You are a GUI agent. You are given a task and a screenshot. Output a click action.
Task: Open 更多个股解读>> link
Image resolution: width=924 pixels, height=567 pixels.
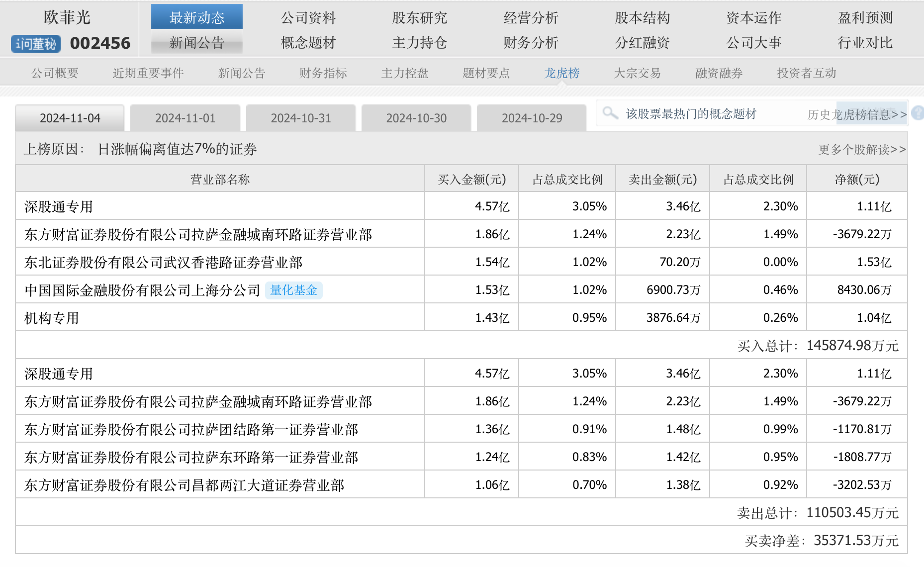862,150
